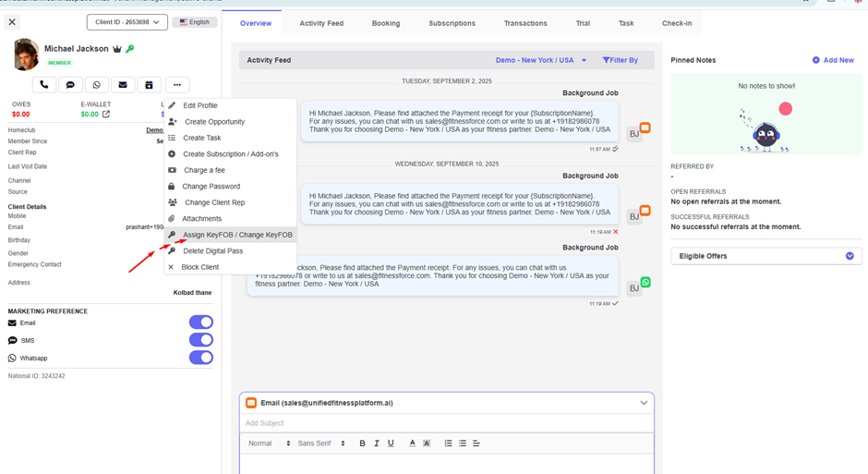Open the Client ID - 2653698 dropdown

click(x=127, y=22)
